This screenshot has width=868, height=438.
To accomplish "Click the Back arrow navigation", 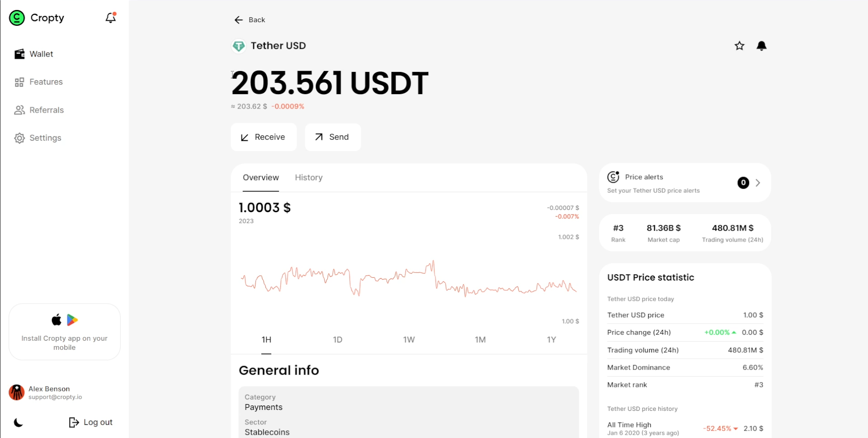I will click(x=239, y=20).
